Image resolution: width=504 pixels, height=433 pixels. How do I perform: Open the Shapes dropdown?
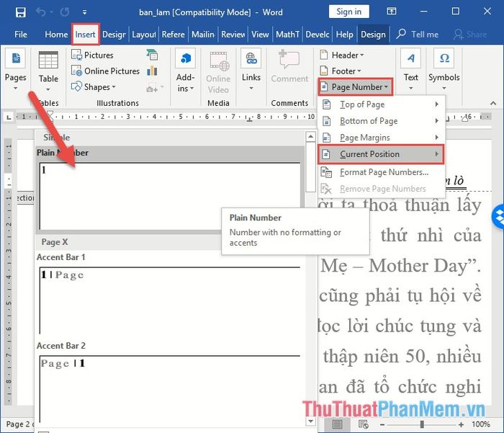coord(94,87)
